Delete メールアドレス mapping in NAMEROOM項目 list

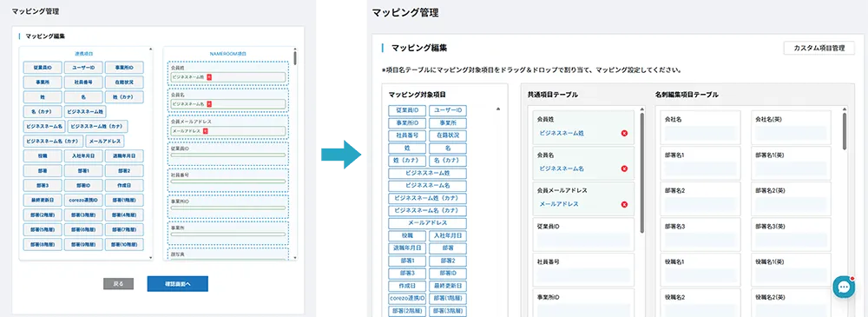click(x=206, y=131)
